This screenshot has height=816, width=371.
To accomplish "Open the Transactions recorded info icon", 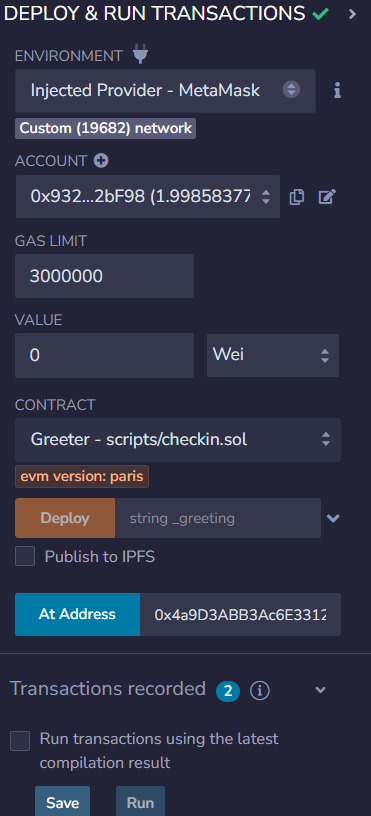I will tap(260, 691).
